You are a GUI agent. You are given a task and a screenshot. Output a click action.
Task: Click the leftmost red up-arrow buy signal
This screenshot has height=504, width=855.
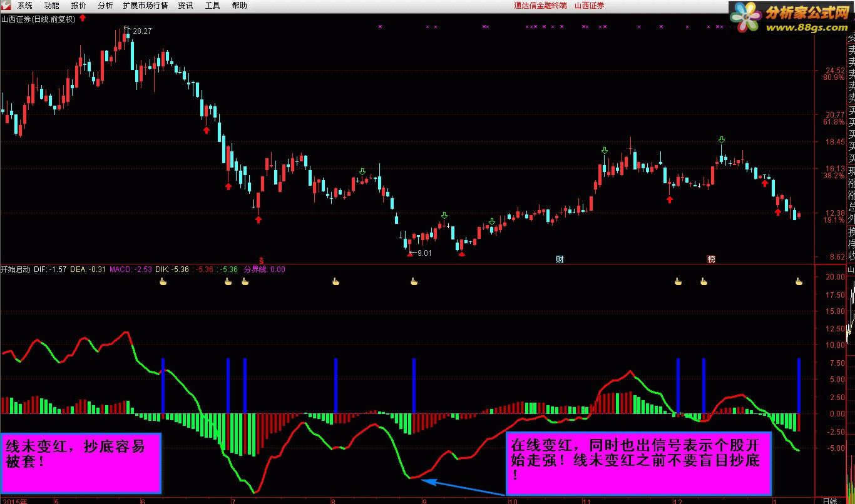(206, 129)
